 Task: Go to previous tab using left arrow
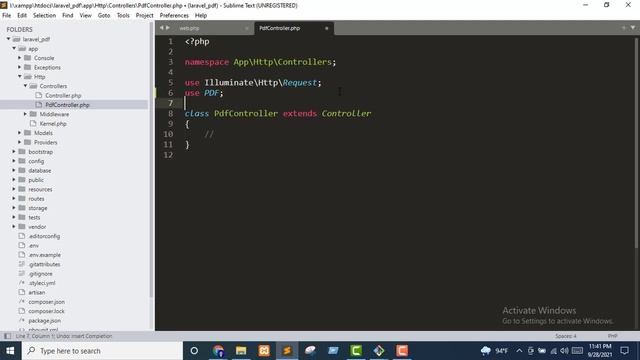click(162, 28)
